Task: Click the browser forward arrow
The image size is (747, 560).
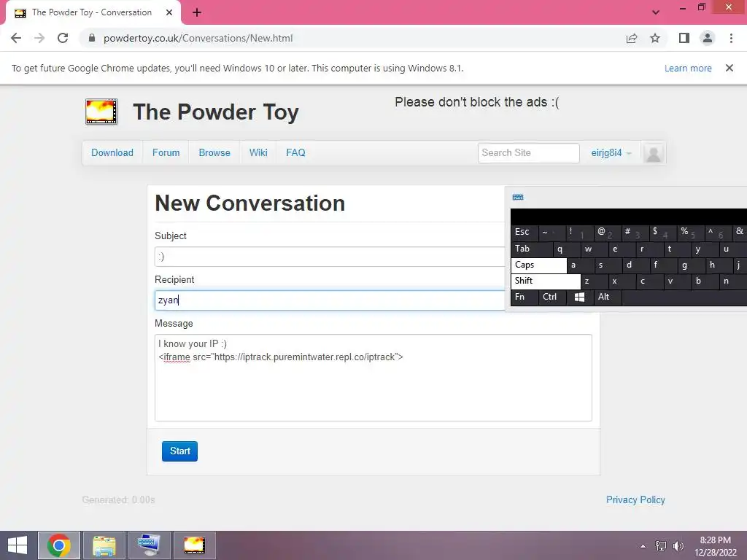Action: 39,38
